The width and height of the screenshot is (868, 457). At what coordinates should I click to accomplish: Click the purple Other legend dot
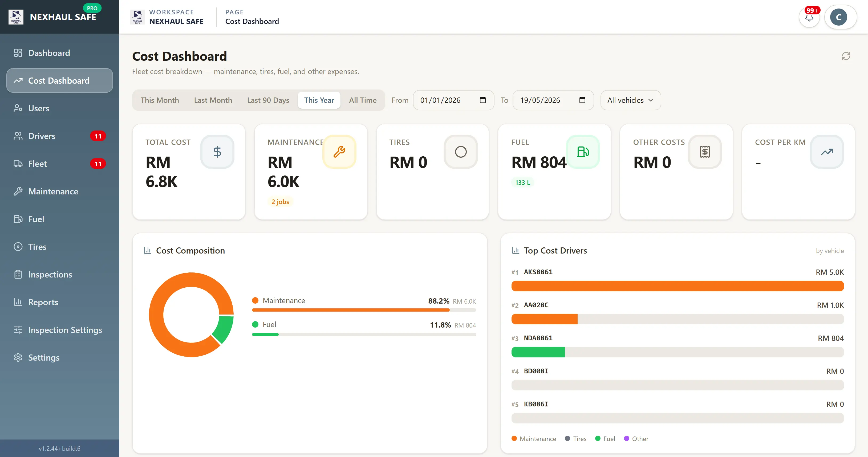[x=626, y=438]
